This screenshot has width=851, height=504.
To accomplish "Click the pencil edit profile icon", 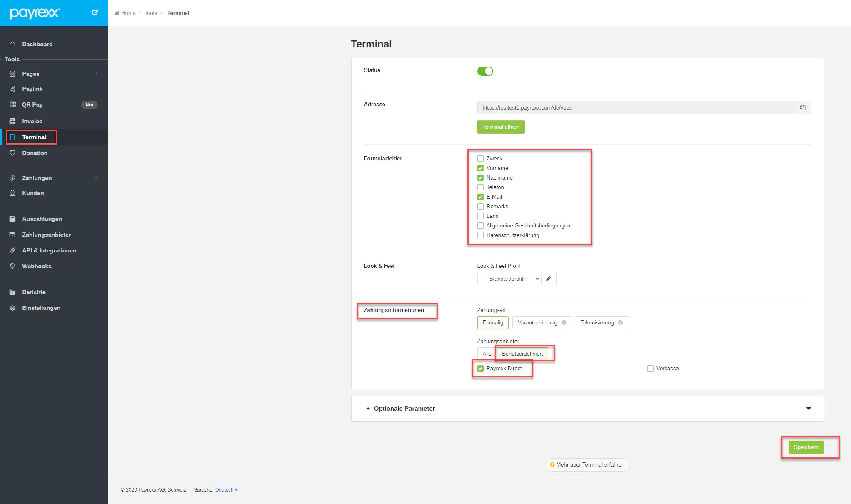I will coord(549,279).
